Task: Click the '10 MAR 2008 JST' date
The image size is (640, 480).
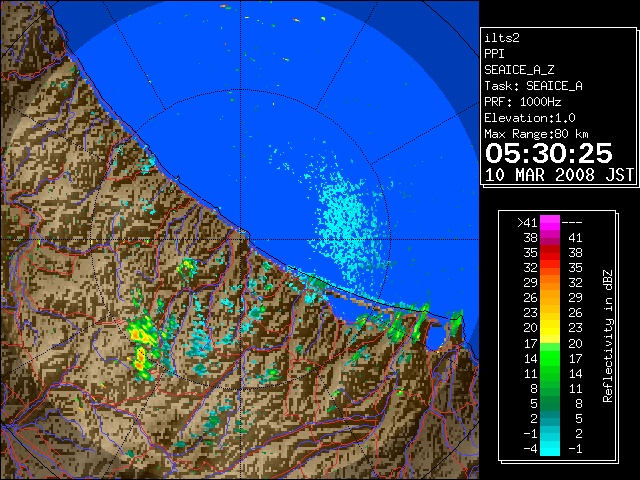Action: [560, 175]
